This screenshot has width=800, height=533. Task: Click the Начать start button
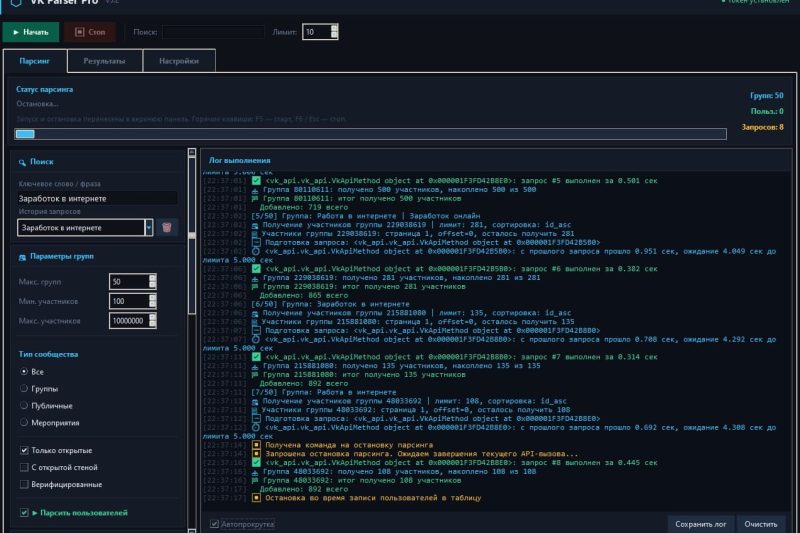click(x=31, y=32)
